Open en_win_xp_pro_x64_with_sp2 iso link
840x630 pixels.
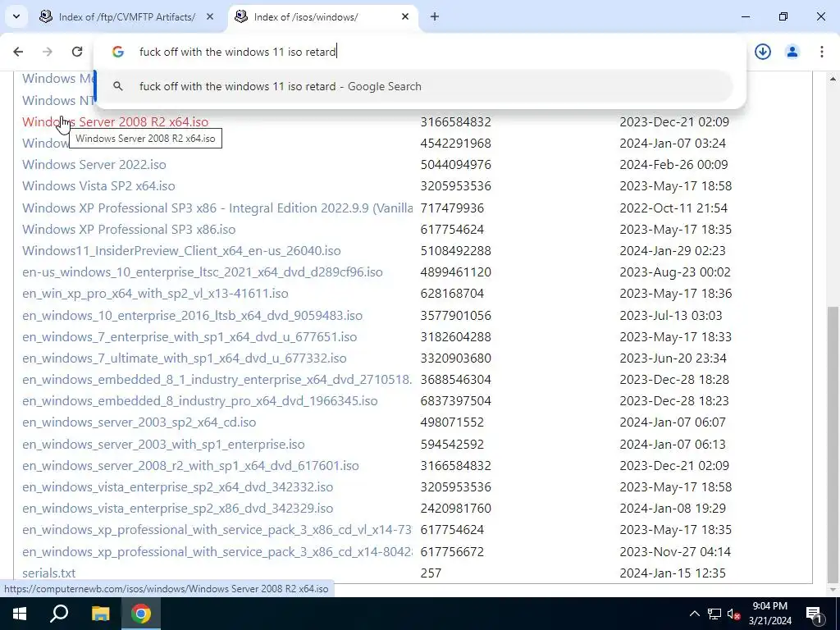155,294
